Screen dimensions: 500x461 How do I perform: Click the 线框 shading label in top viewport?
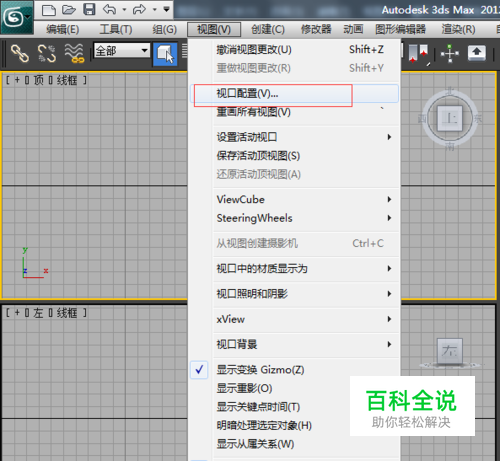click(67, 80)
